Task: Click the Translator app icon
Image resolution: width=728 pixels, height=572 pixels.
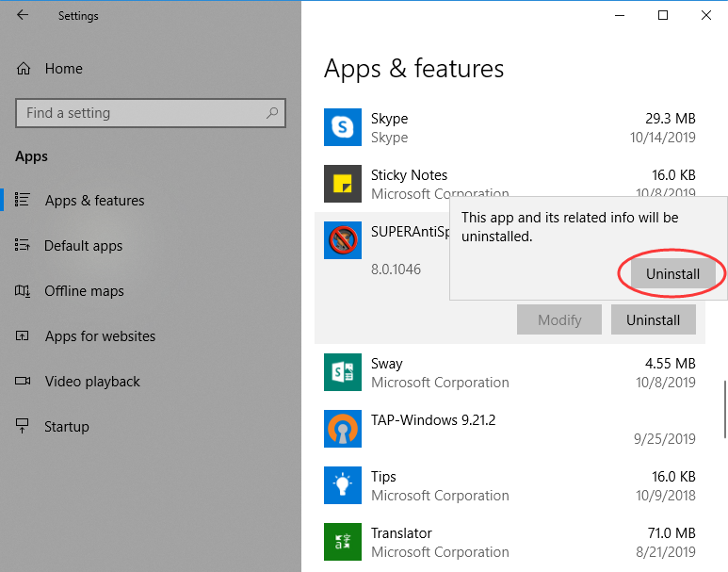Action: tap(343, 542)
